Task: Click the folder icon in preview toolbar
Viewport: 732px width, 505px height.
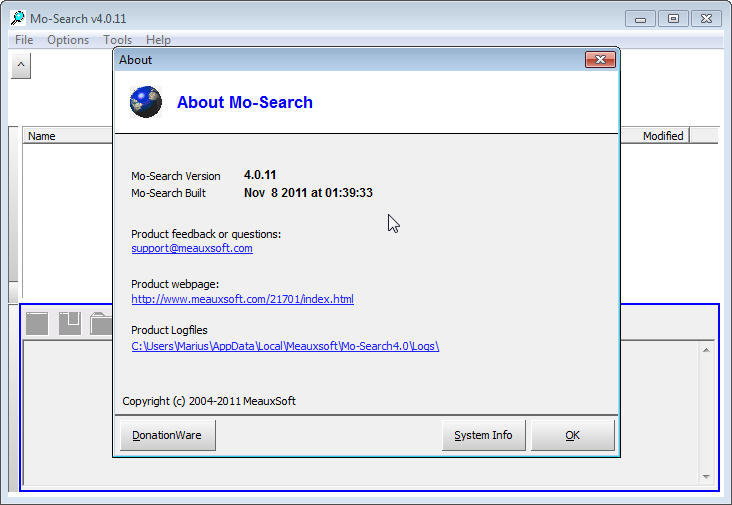Action: [101, 323]
